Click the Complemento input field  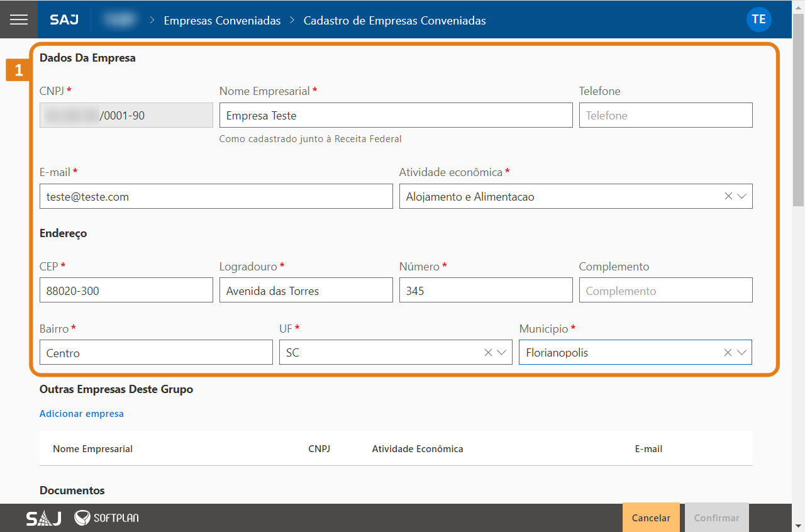click(x=665, y=291)
